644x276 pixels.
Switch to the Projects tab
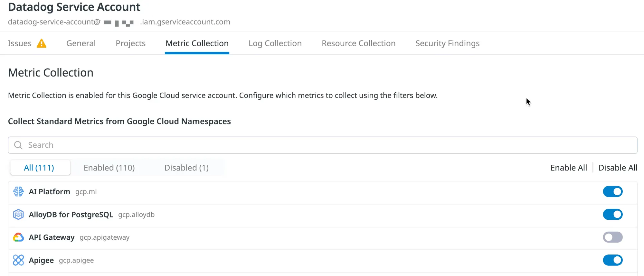(130, 43)
